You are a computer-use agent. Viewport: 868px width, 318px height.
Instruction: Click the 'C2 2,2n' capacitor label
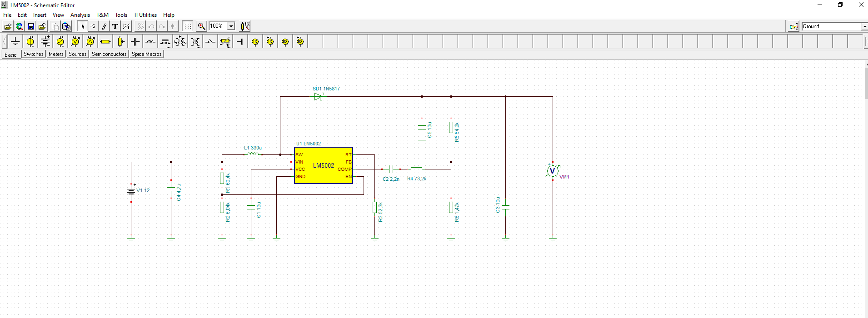point(391,179)
